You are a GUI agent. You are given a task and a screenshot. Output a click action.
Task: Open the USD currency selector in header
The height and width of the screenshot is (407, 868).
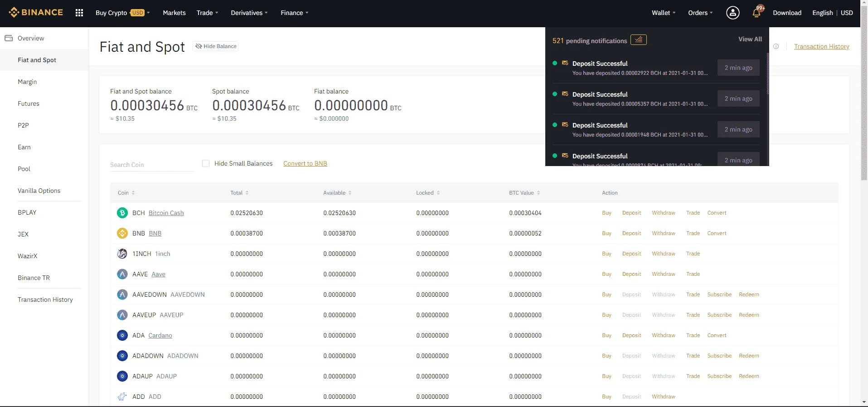847,13
